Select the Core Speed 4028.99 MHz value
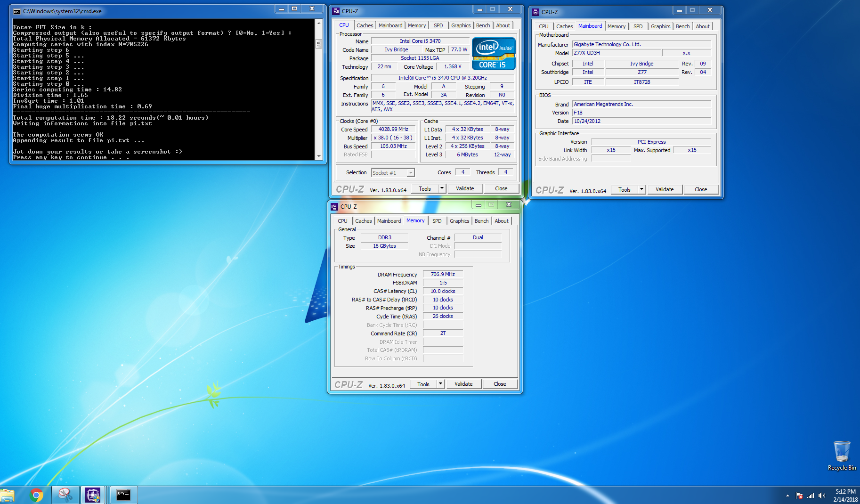 tap(393, 129)
